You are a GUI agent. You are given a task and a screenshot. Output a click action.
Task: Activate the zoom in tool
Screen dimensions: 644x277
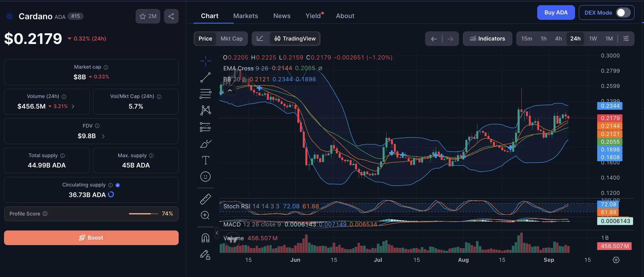tap(205, 215)
